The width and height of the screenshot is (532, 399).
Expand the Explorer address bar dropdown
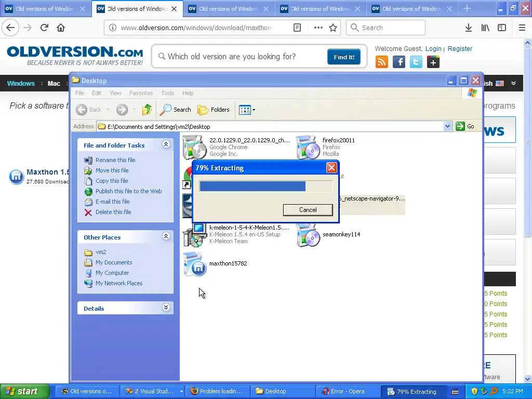tap(447, 126)
